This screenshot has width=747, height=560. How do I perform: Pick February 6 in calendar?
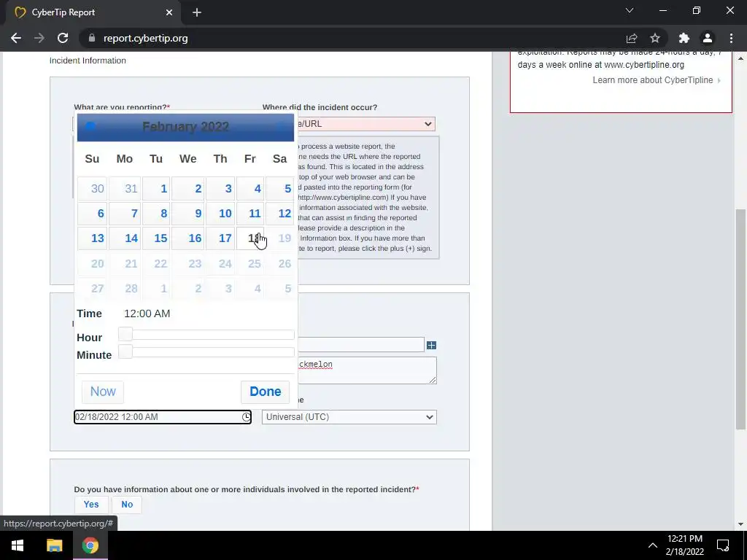tap(92, 214)
